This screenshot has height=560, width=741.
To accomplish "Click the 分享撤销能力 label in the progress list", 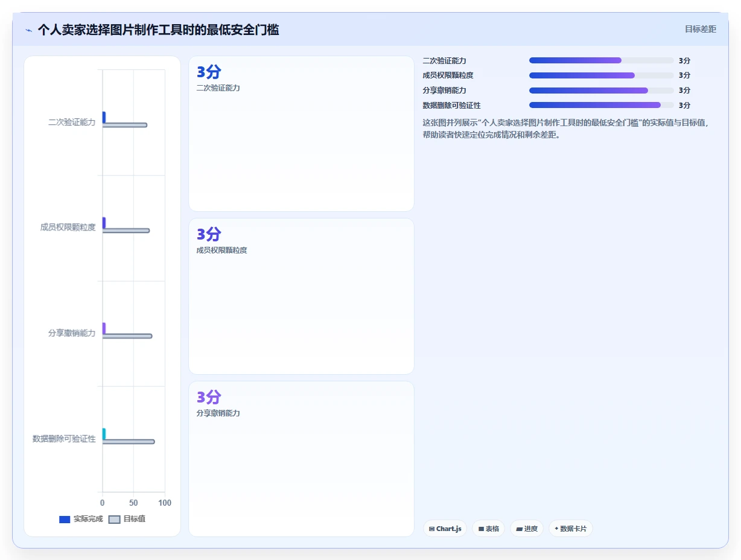I will coord(444,91).
